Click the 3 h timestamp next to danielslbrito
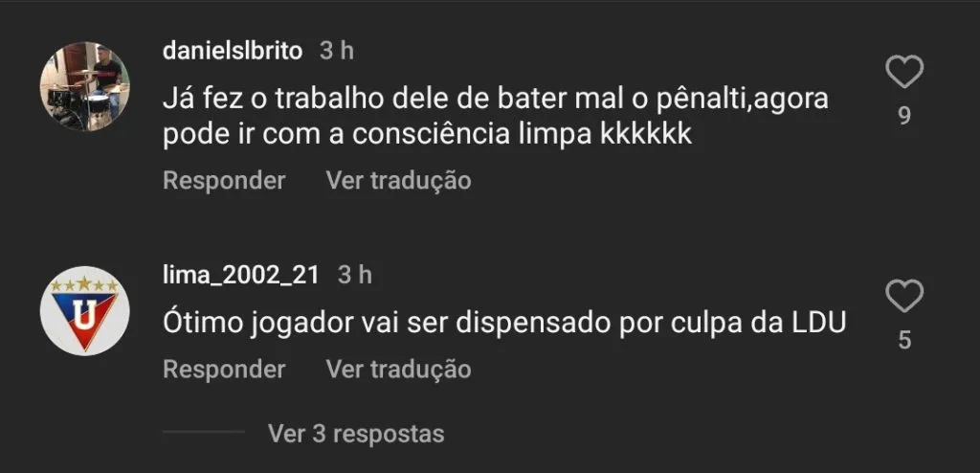The height and width of the screenshot is (473, 980). (337, 51)
